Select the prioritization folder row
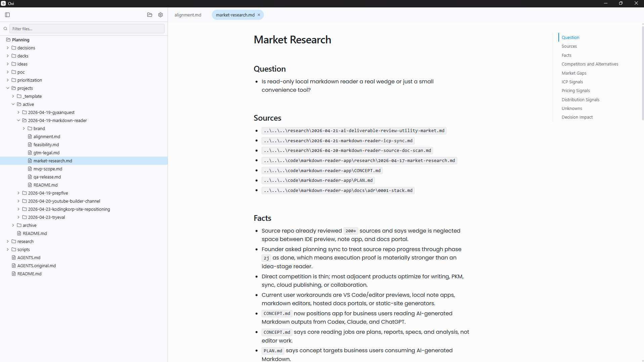644x362 pixels. 84,80
